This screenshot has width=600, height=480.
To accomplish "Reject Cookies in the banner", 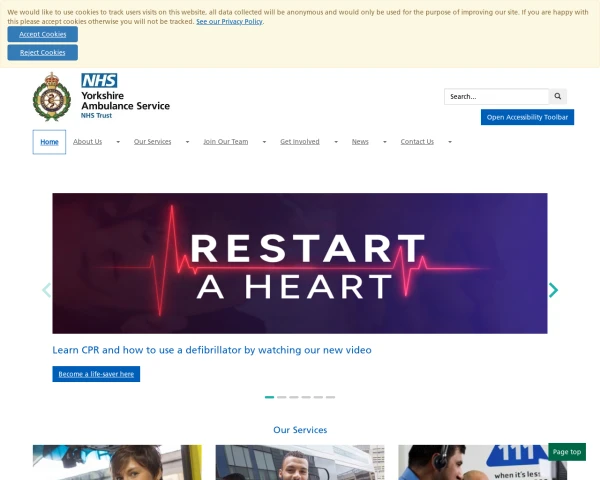I will pos(42,52).
